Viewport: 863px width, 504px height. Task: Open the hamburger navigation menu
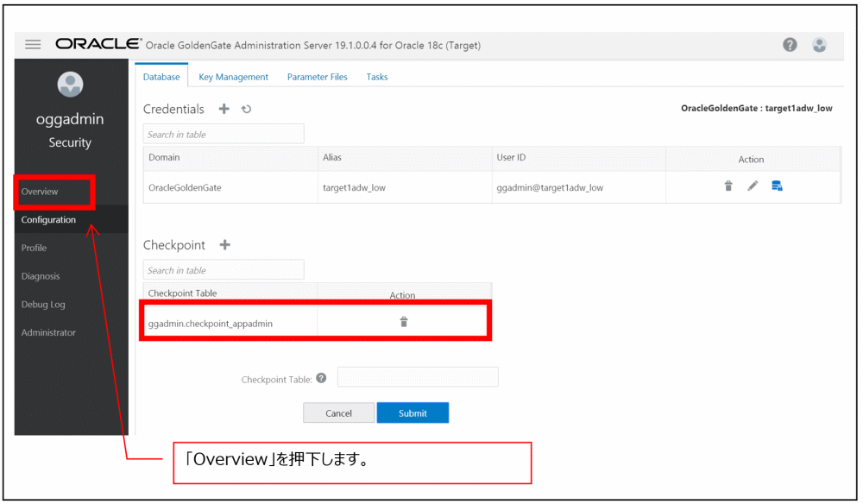coord(33,44)
